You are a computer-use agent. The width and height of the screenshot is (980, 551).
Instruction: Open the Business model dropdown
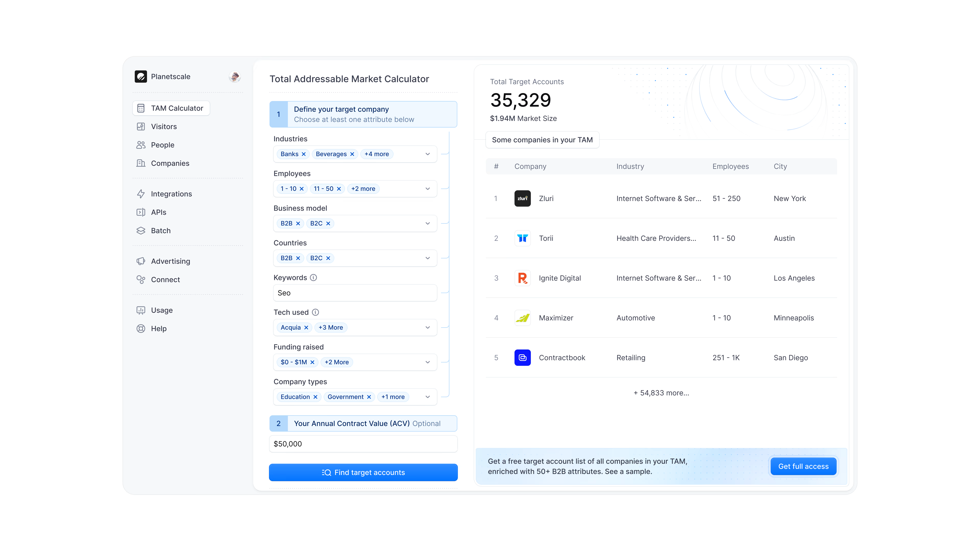point(428,223)
